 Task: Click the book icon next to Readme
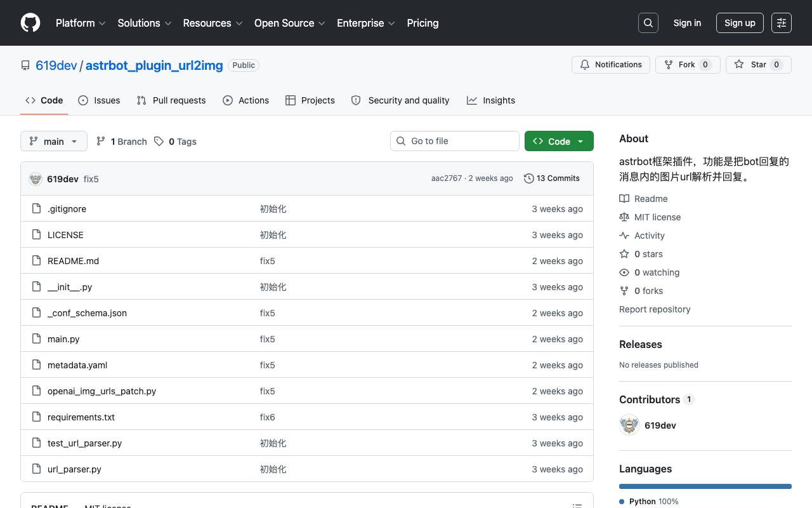pos(624,199)
